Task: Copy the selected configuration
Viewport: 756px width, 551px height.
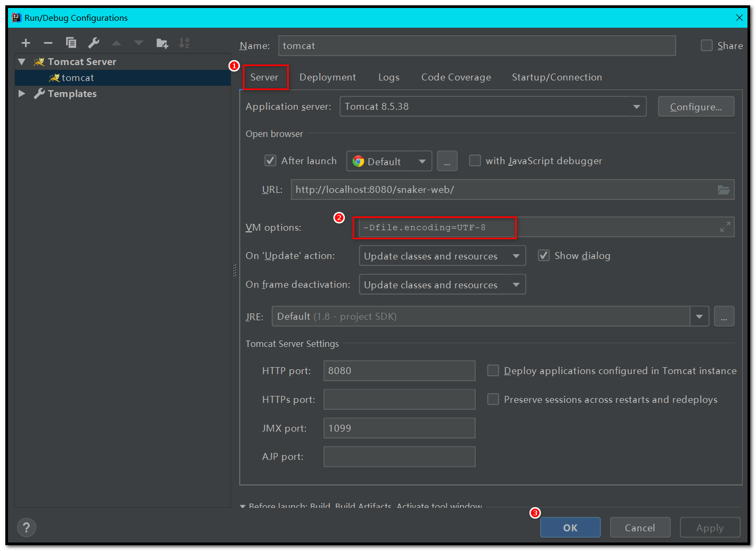Action: pos(71,43)
